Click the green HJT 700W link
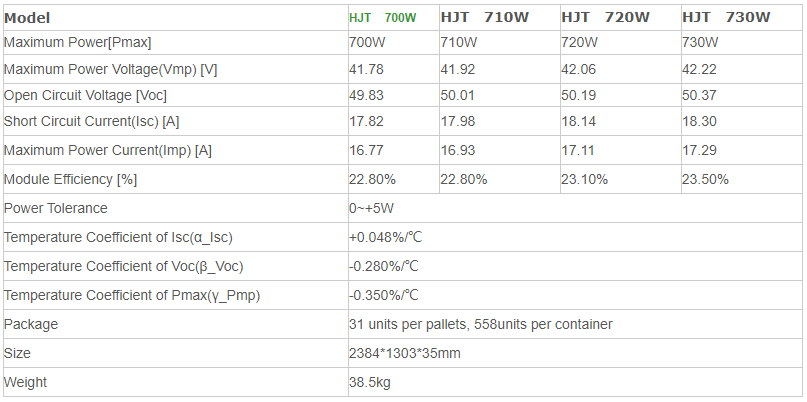 coord(382,18)
